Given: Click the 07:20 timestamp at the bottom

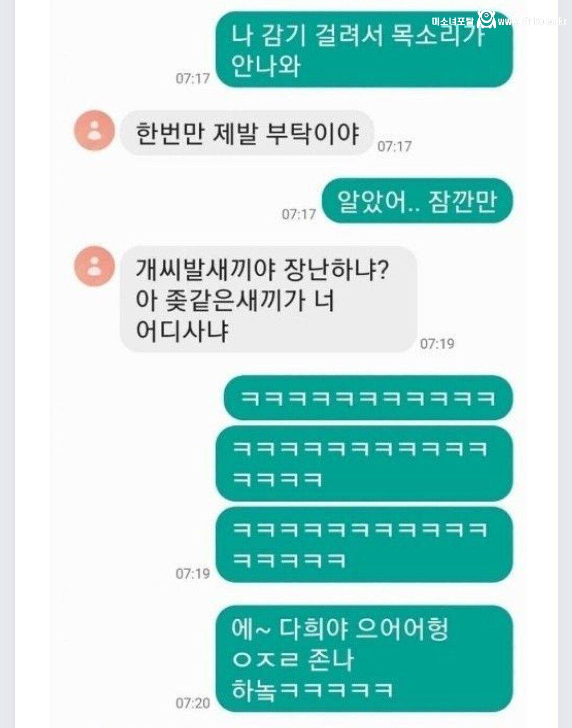Looking at the screenshot, I should (193, 703).
